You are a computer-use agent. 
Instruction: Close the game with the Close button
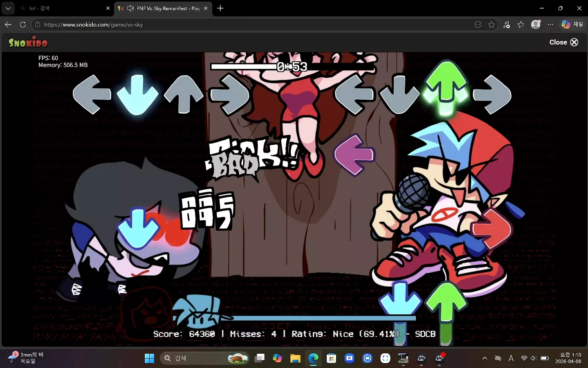tap(564, 42)
